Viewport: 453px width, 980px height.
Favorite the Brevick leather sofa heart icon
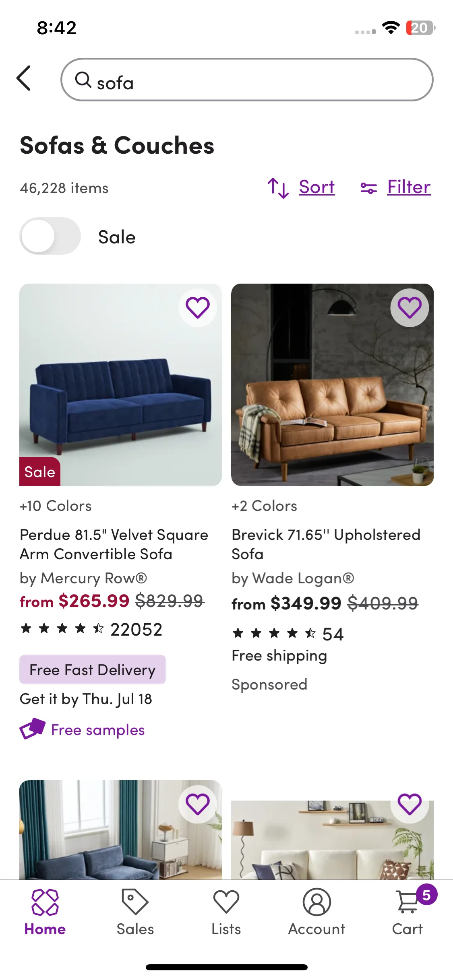tap(410, 308)
